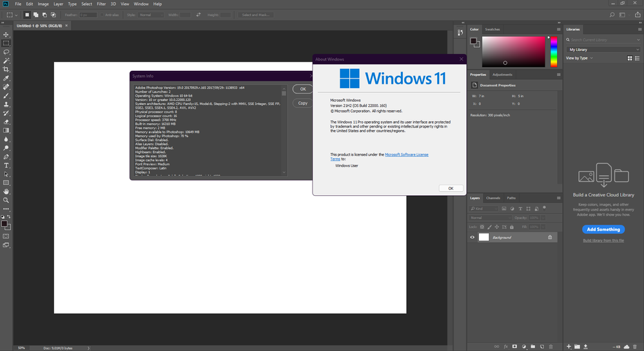
Task: Select the Eraser tool
Action: click(6, 122)
